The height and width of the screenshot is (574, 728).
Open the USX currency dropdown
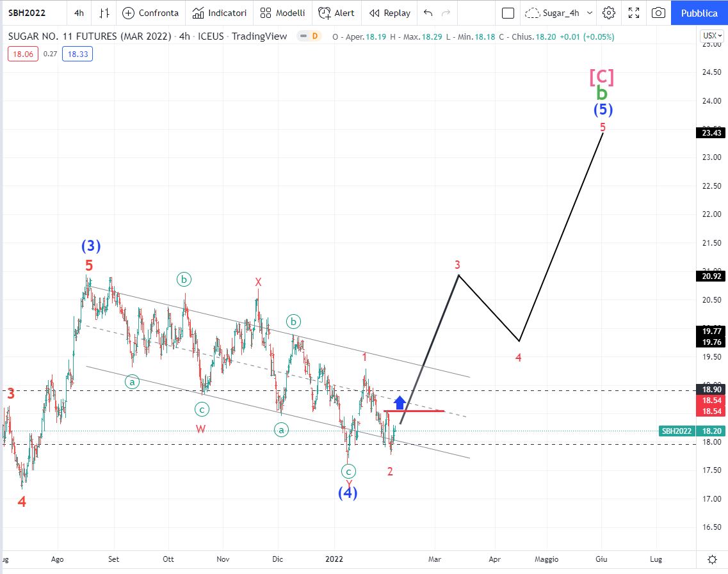712,36
